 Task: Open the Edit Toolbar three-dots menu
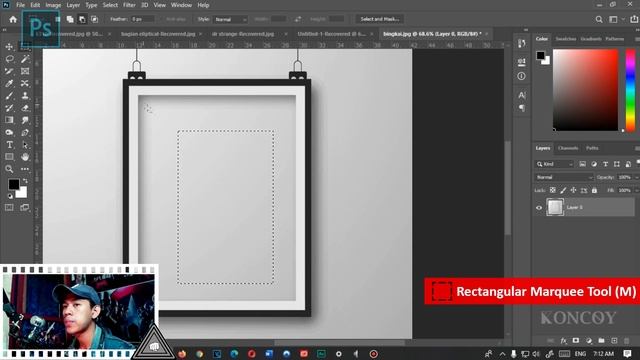click(x=25, y=169)
